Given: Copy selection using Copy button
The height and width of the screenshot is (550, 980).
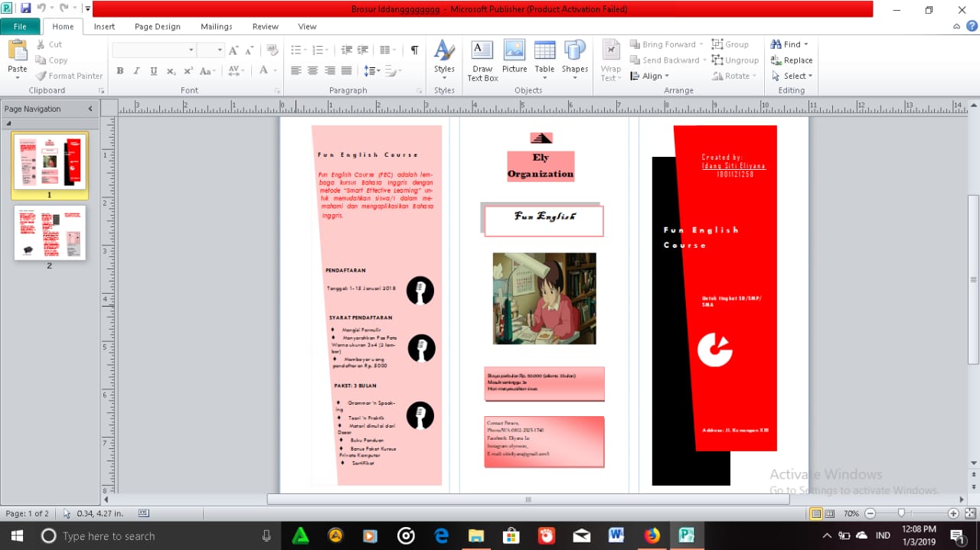Looking at the screenshot, I should 51,60.
